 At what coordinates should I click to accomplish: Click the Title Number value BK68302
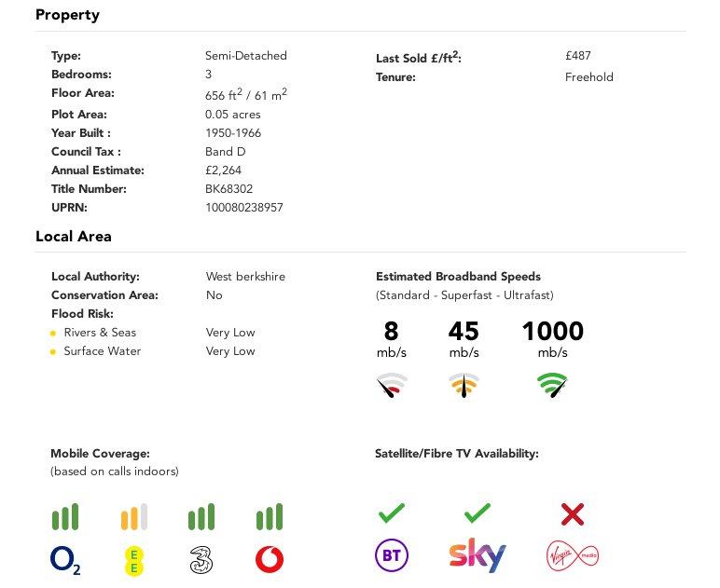tap(229, 189)
